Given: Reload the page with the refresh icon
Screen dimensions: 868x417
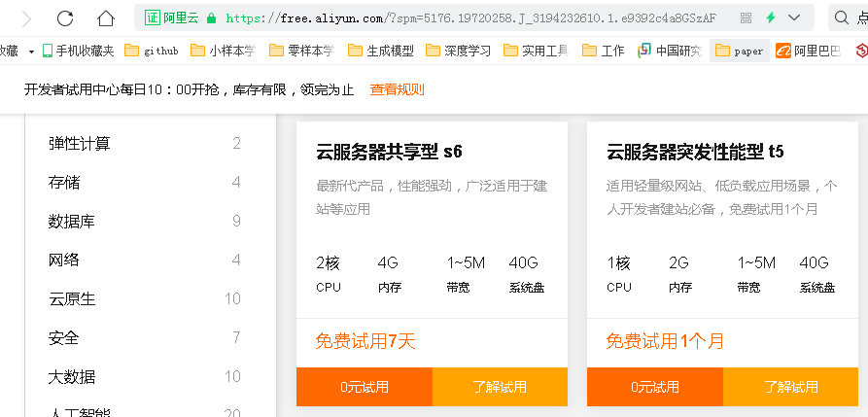Looking at the screenshot, I should pos(65,18).
